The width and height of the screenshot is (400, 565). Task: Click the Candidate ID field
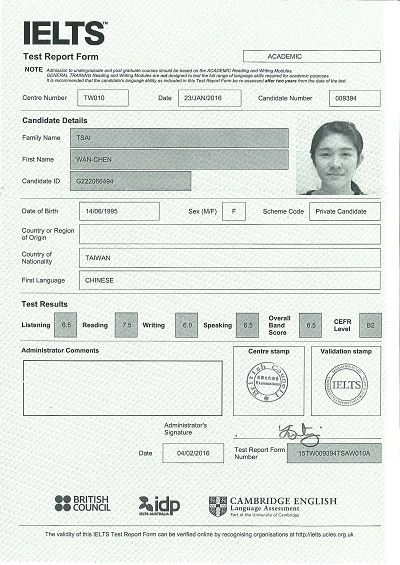pyautogui.click(x=130, y=181)
